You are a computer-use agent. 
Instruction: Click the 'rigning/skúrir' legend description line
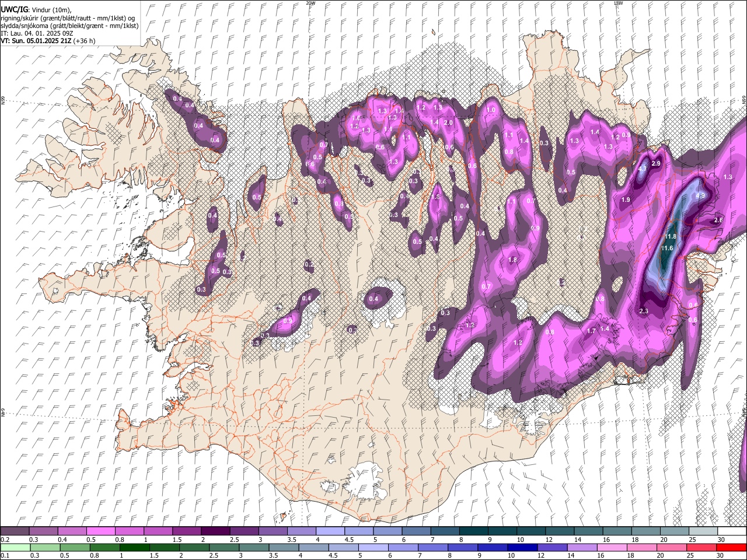click(x=68, y=18)
